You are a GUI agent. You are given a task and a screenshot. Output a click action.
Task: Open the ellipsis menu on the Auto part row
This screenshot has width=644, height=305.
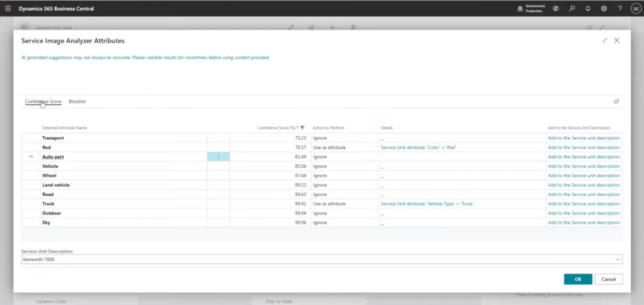pyautogui.click(x=218, y=157)
